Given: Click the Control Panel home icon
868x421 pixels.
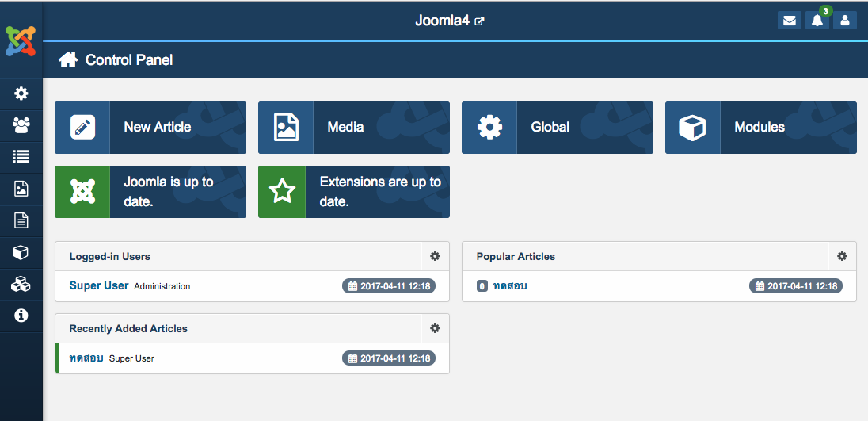Looking at the screenshot, I should (68, 59).
